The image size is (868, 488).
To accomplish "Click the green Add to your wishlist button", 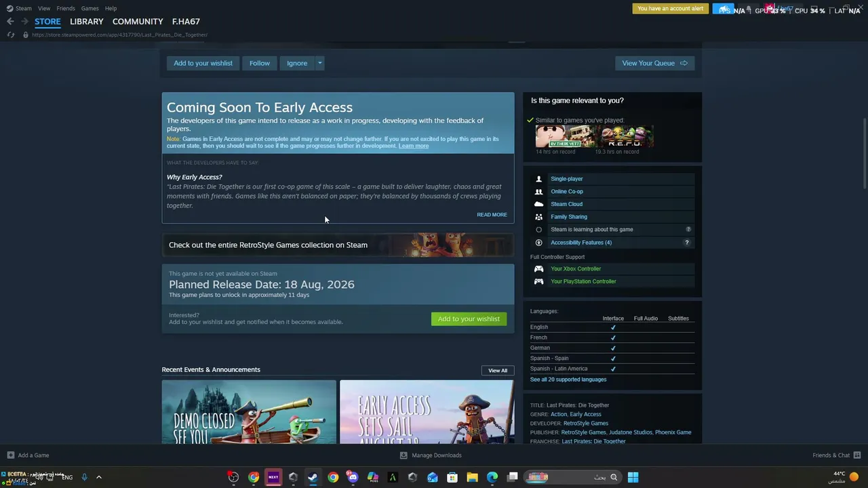I will tap(469, 319).
